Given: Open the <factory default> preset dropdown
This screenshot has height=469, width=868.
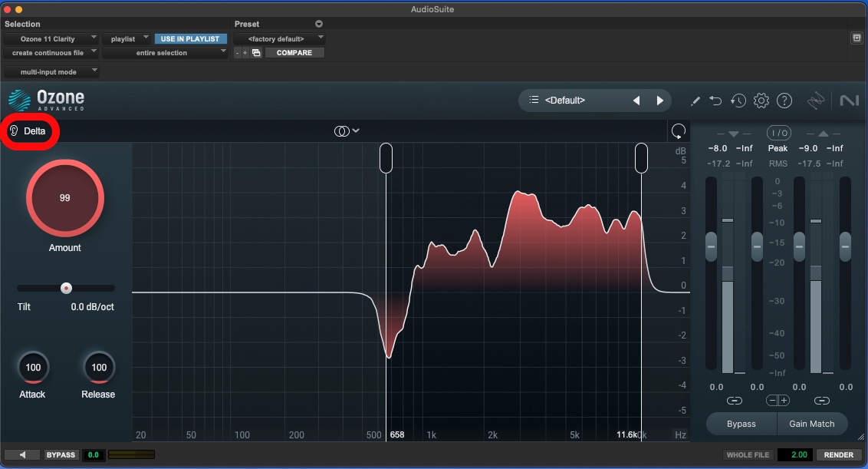Looking at the screenshot, I should point(279,39).
